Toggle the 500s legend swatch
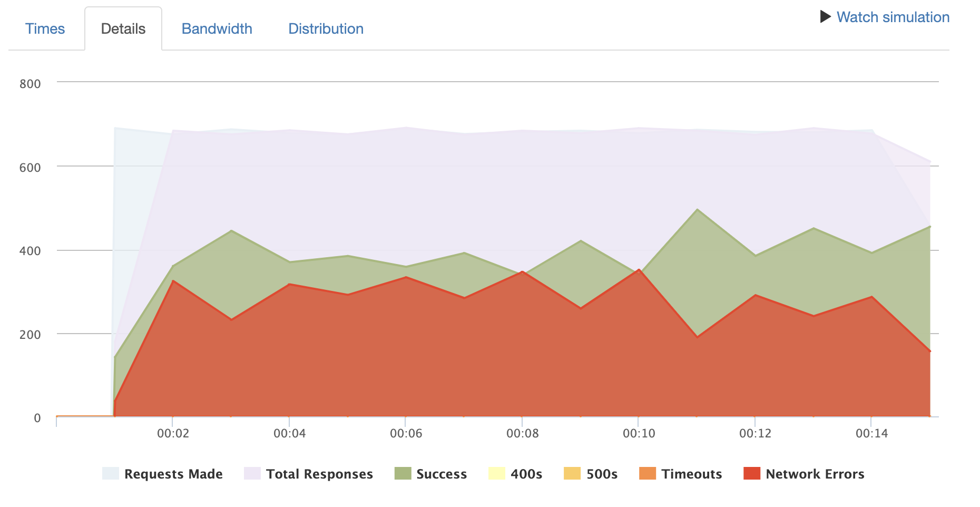Viewport: 980px width, 507px height. coord(572,473)
